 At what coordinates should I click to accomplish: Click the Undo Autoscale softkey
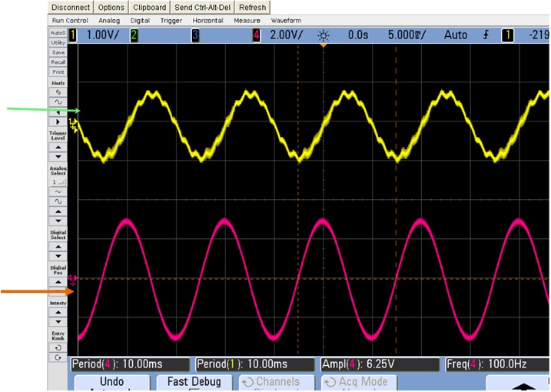111,383
